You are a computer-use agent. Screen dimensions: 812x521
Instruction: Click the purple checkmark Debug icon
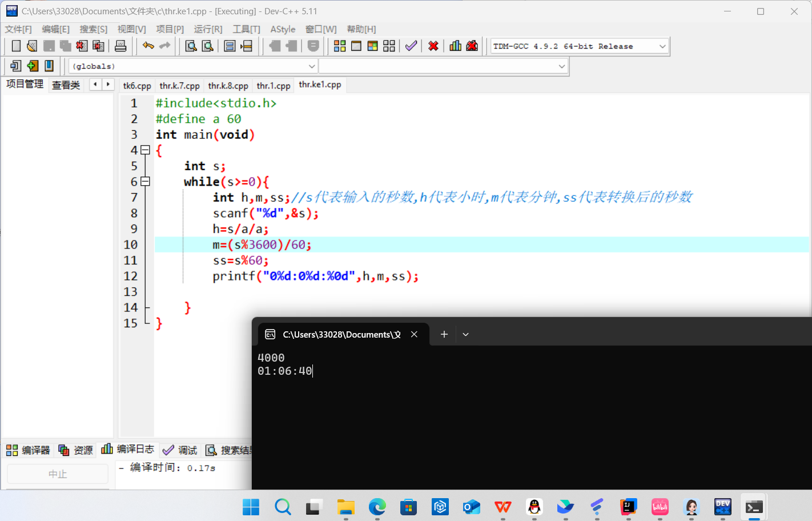411,46
